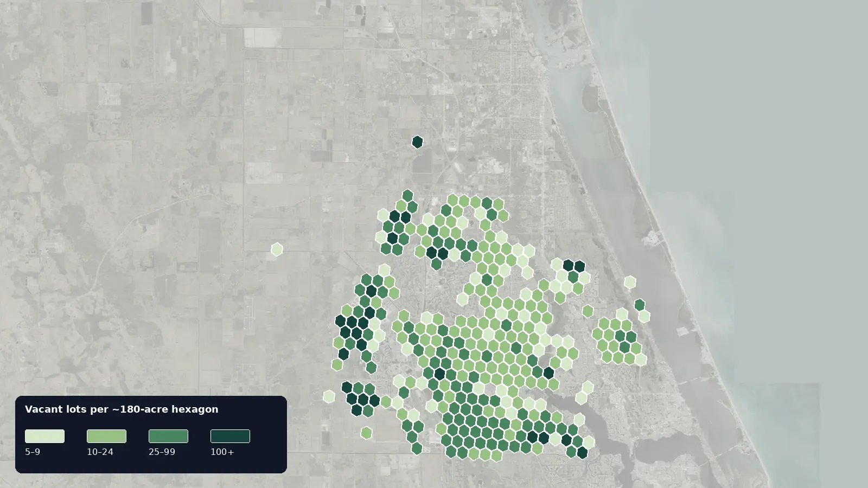Image resolution: width=868 pixels, height=488 pixels.
Task: Click the 10–24 legend color swatch
Action: click(106, 436)
